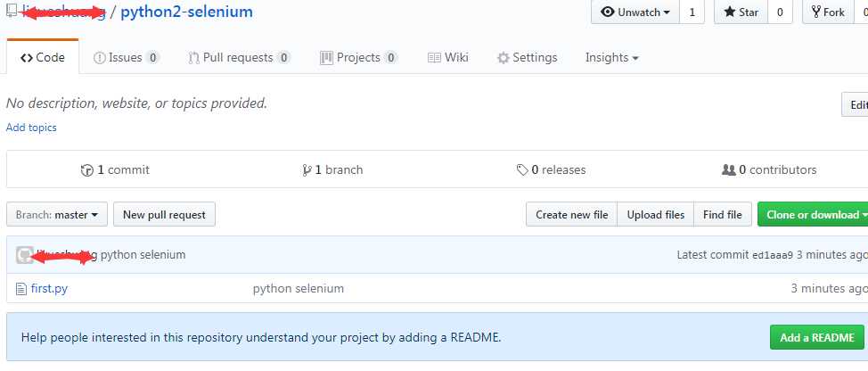This screenshot has height=371, width=868.
Task: Click Create new file button
Action: pyautogui.click(x=572, y=214)
